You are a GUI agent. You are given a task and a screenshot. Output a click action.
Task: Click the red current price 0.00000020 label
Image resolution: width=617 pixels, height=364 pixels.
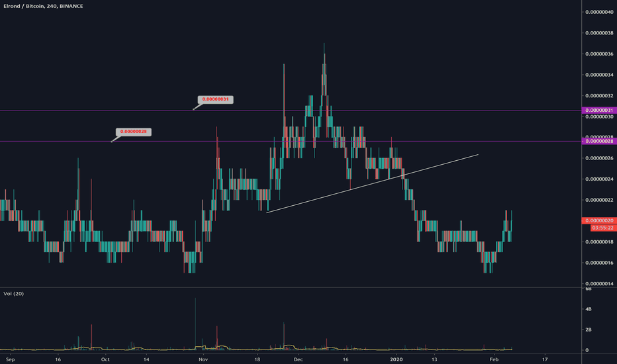(x=599, y=221)
